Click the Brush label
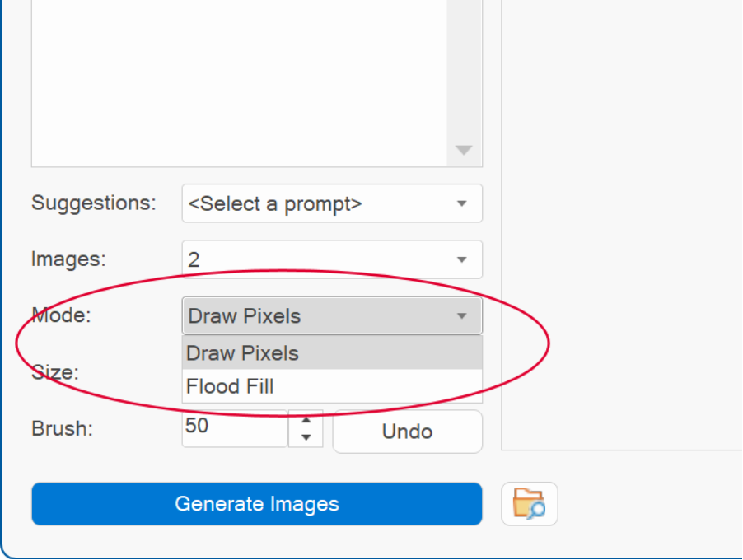743x560 pixels. click(63, 429)
